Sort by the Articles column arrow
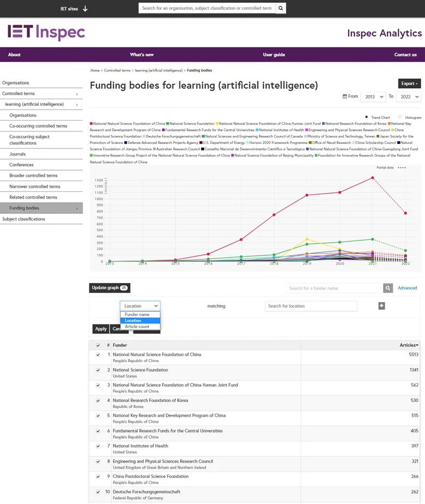 pos(417,345)
